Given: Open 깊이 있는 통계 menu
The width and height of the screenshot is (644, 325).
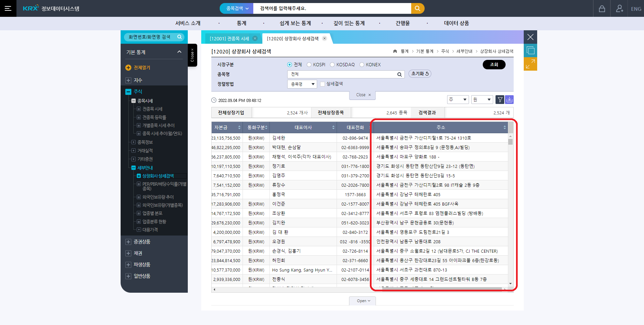Looking at the screenshot, I should (x=349, y=23).
